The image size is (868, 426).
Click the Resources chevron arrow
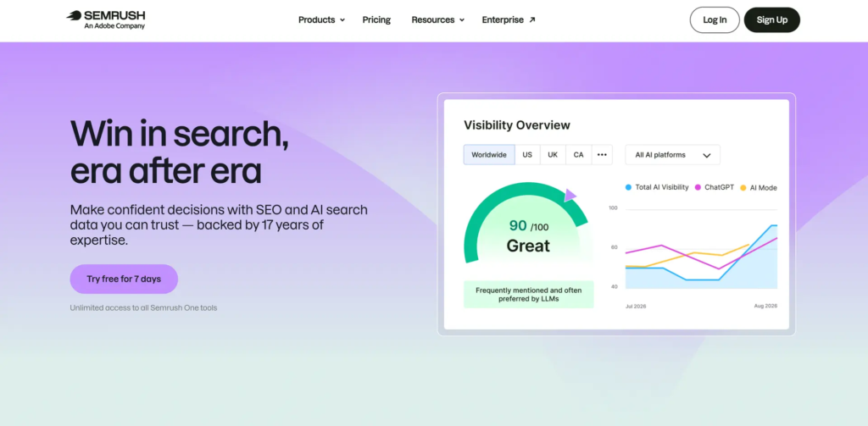click(462, 20)
